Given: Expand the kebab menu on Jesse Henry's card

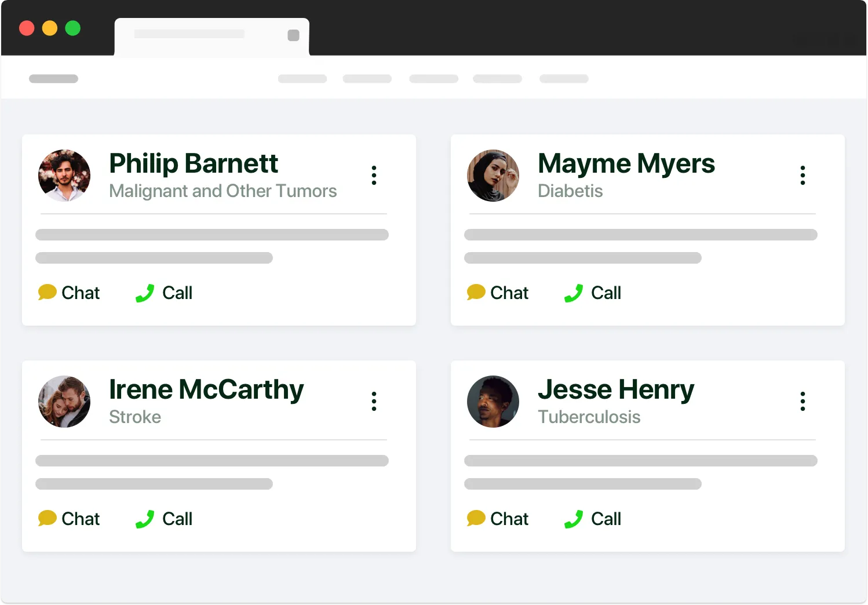Looking at the screenshot, I should (803, 401).
